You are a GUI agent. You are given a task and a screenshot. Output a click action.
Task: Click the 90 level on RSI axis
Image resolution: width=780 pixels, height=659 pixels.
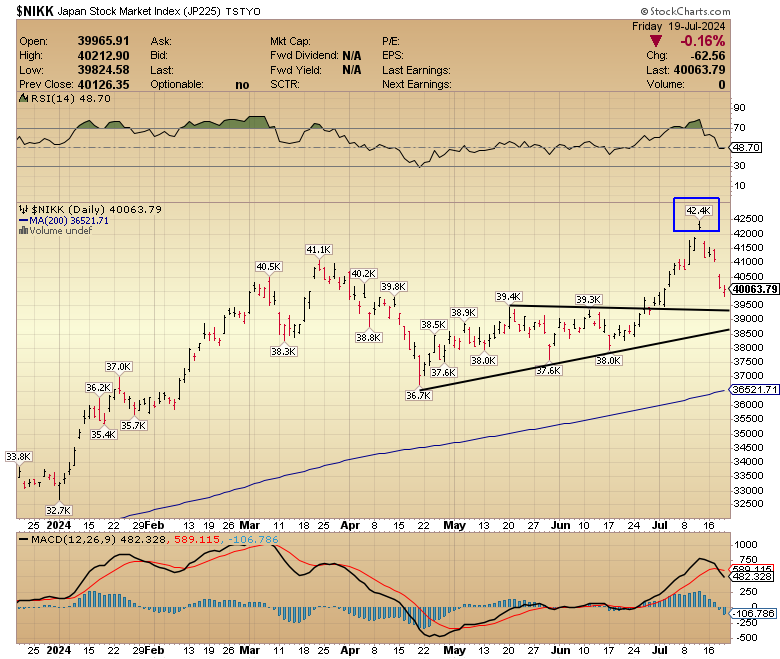pyautogui.click(x=740, y=107)
